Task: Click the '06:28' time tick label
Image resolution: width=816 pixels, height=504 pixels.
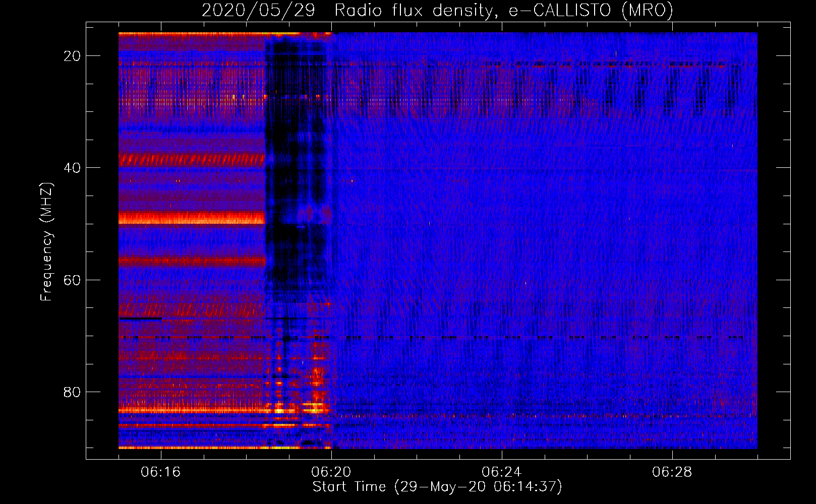Action: pos(672,472)
